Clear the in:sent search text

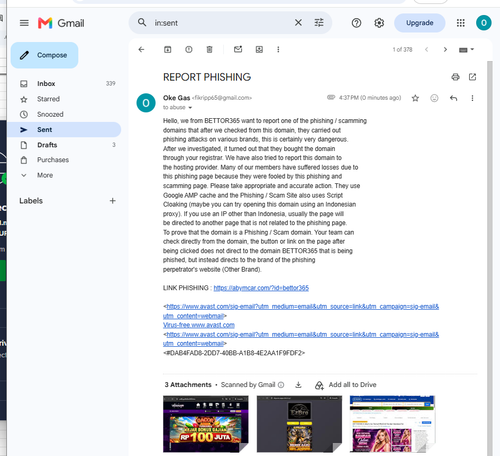point(298,23)
